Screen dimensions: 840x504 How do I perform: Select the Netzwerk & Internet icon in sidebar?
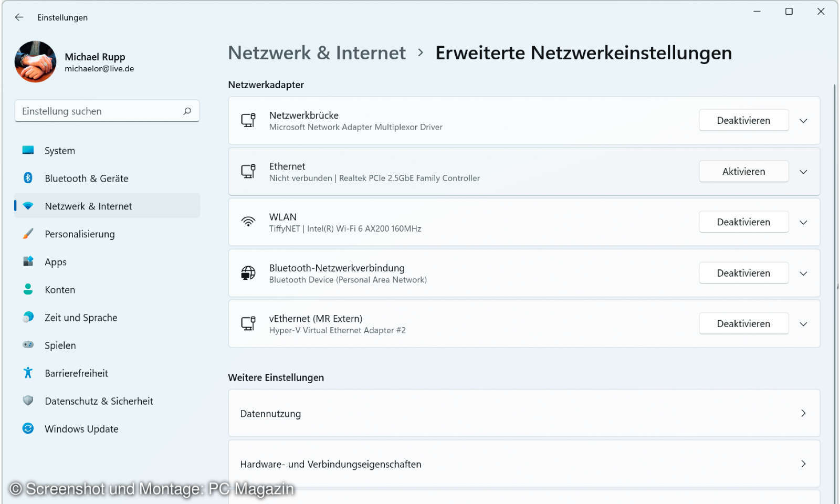click(x=28, y=206)
